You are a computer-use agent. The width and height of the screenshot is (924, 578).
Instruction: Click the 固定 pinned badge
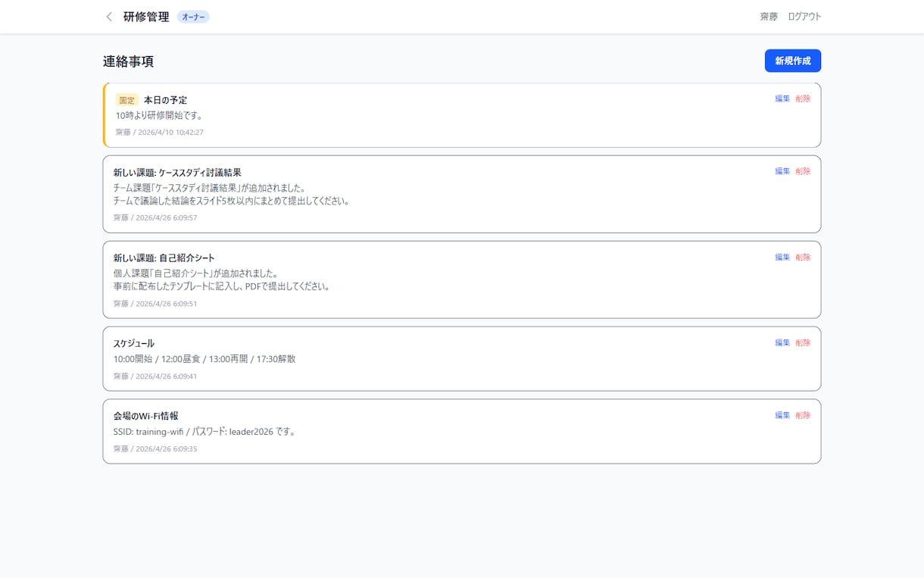tap(127, 100)
